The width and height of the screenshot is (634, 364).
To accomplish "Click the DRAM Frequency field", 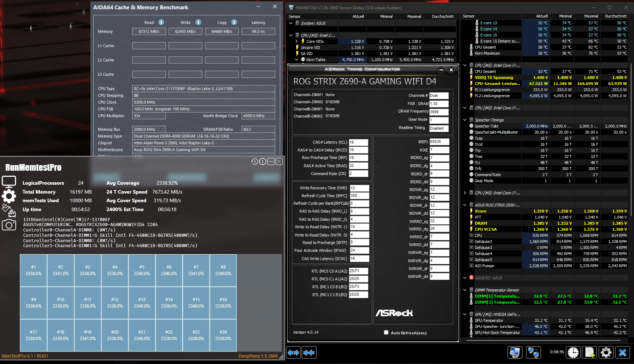I will 439,112.
